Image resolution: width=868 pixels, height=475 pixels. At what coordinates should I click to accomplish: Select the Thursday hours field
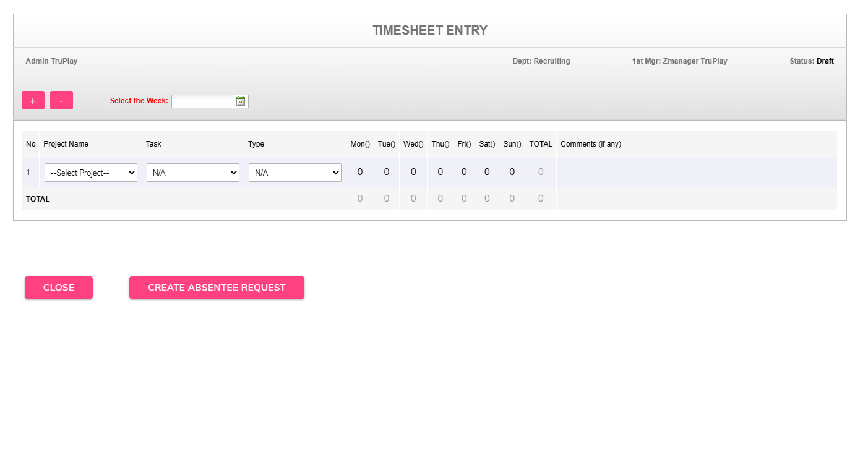click(x=440, y=172)
